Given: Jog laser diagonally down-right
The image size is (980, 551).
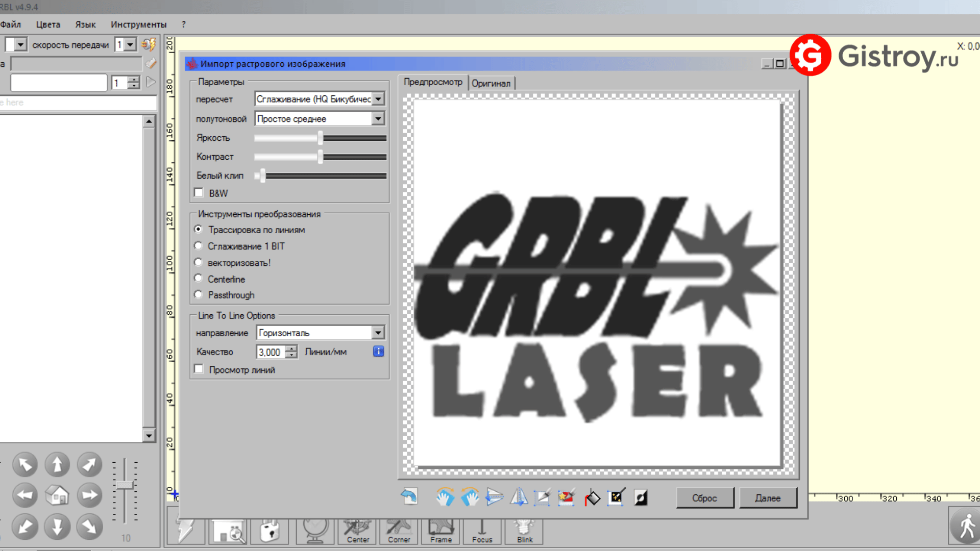Looking at the screenshot, I should pos(89,527).
